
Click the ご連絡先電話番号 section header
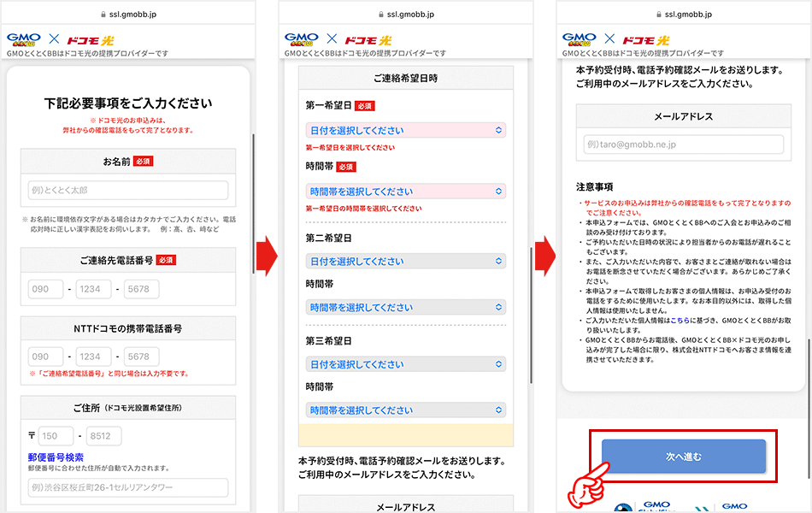click(x=128, y=260)
